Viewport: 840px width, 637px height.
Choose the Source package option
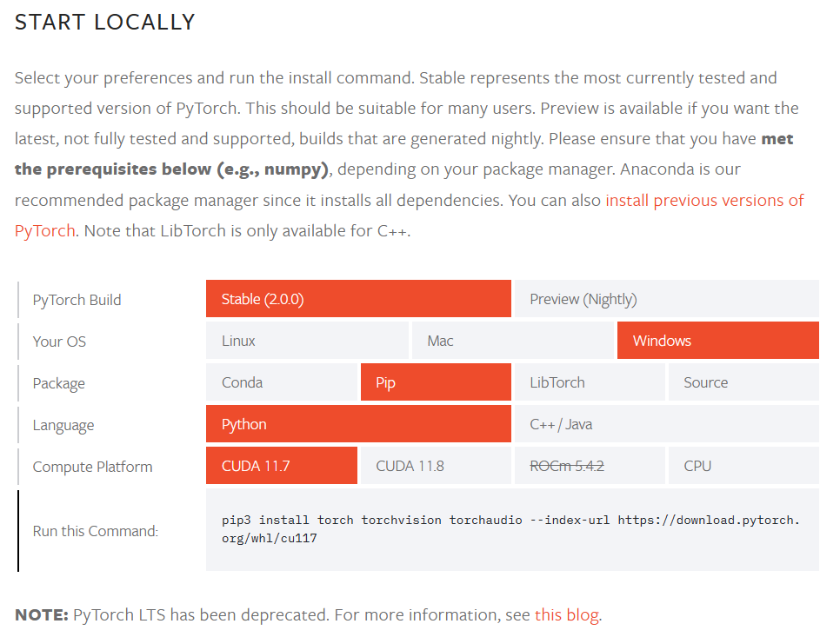743,382
